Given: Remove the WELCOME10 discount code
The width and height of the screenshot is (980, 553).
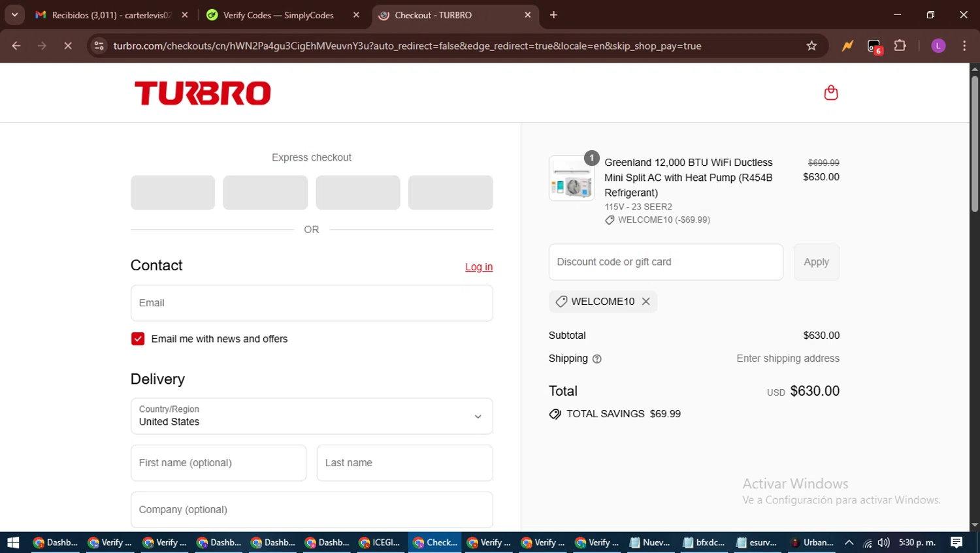Looking at the screenshot, I should tap(645, 301).
